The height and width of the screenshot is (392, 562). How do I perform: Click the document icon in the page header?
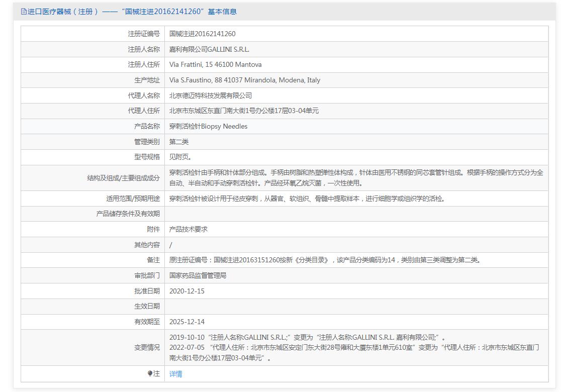point(24,12)
